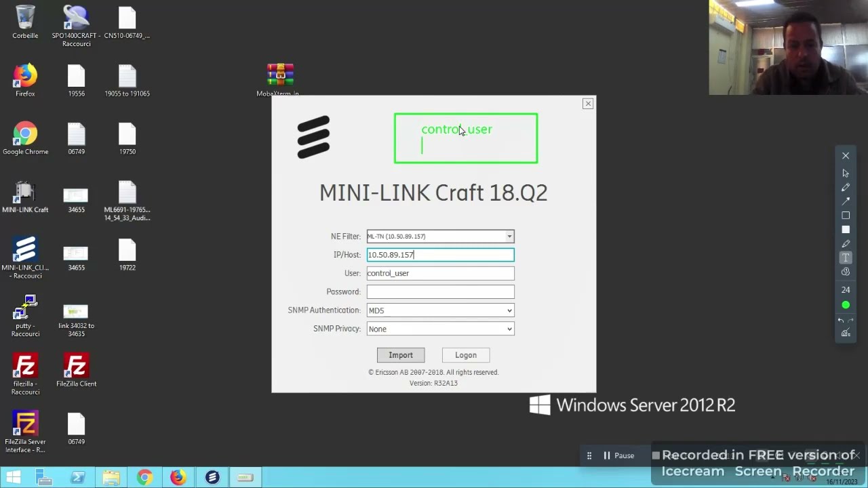Open the filezilla Raccourci shortcut
This screenshot has width=868, height=488.
pos(25,374)
